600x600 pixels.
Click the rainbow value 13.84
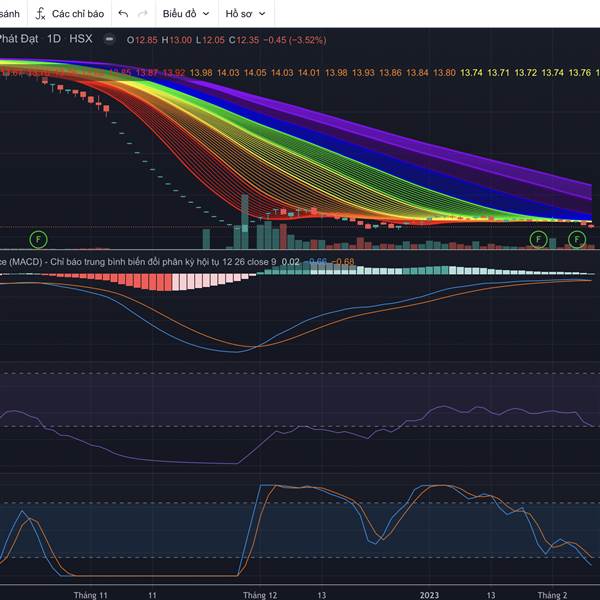pos(417,73)
